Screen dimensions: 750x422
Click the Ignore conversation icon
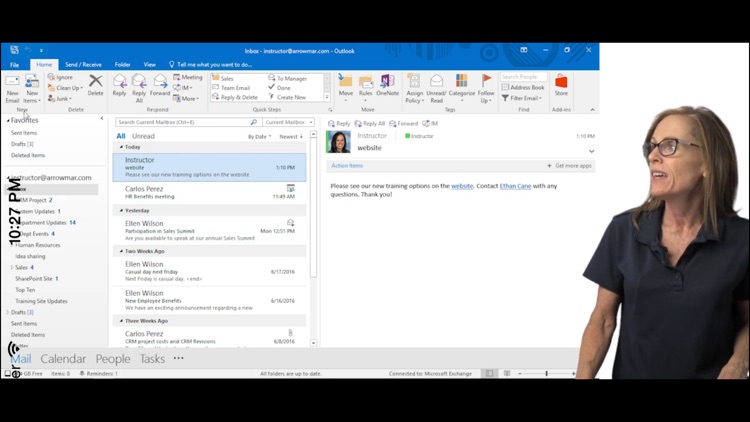(x=60, y=77)
